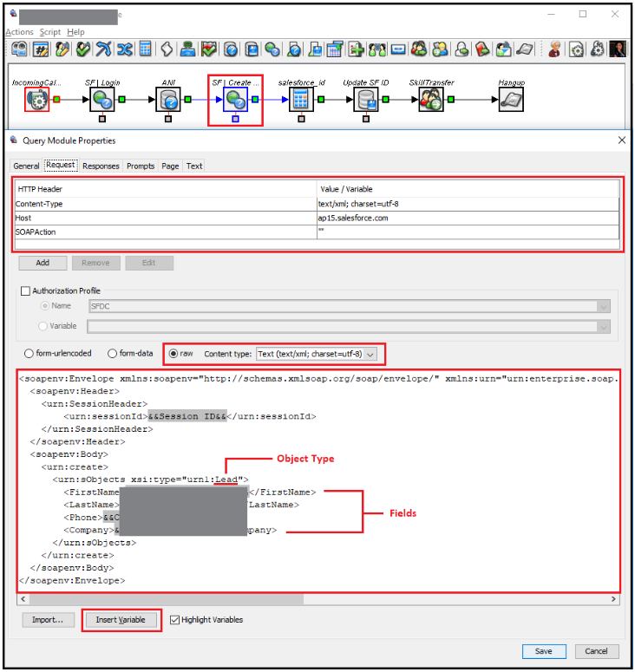Switch to the Prompts tab

click(141, 166)
